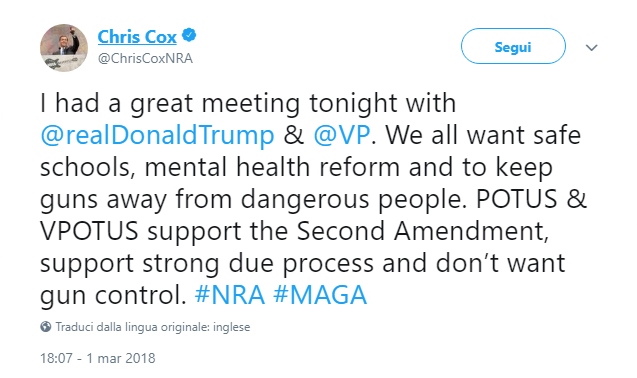
Task: Expand the chevron menu next to Segui
Action: tap(592, 48)
